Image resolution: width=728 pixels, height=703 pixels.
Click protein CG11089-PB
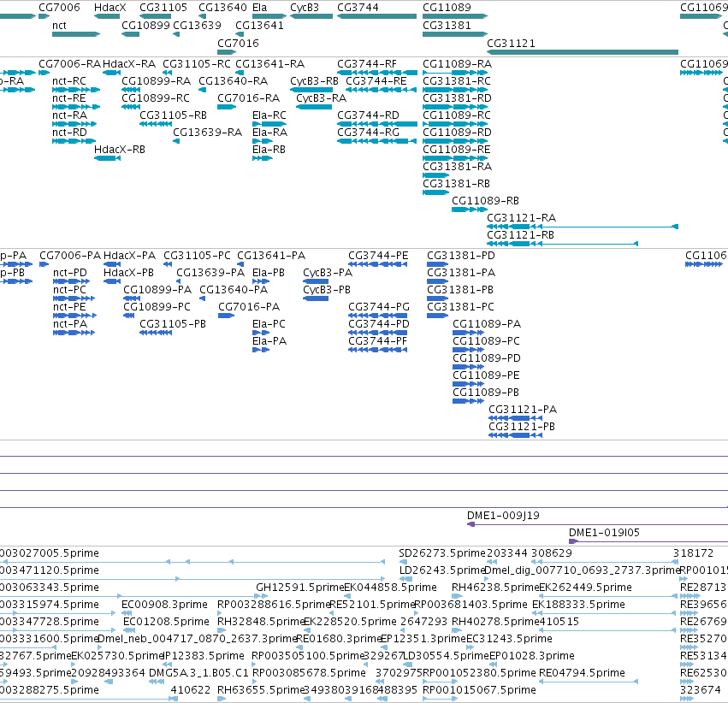(x=468, y=401)
